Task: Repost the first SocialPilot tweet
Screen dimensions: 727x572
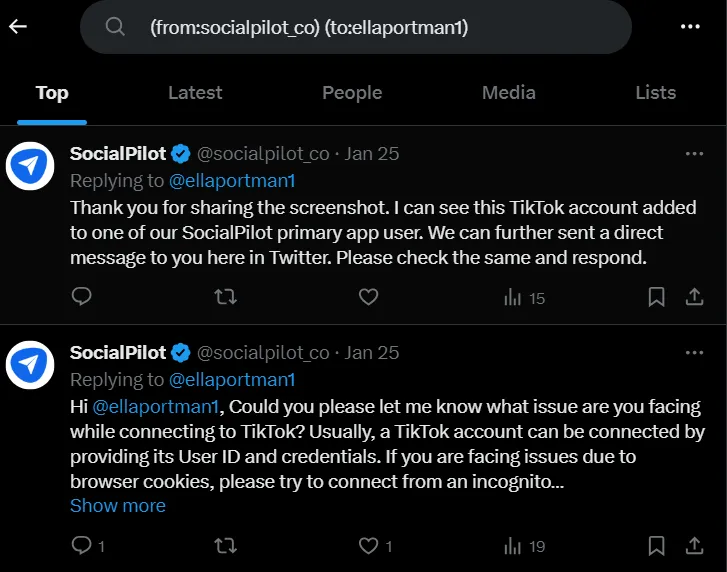Action: coord(226,297)
